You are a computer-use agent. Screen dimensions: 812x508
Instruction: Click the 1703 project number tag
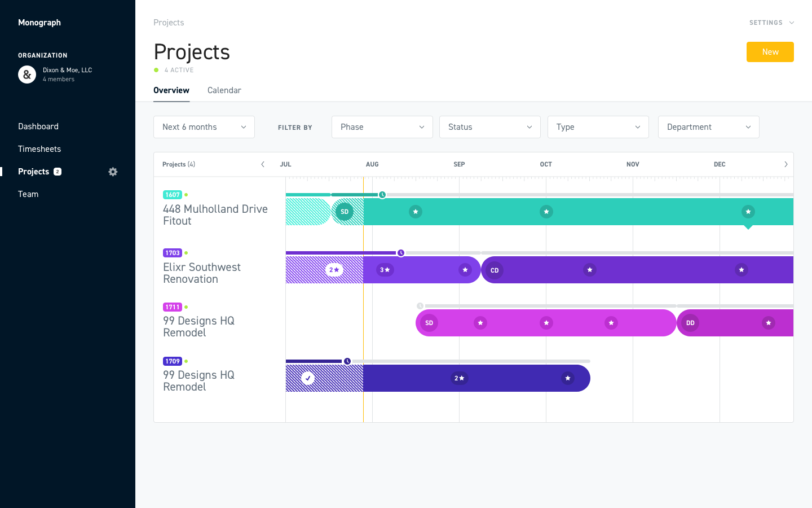pyautogui.click(x=173, y=253)
